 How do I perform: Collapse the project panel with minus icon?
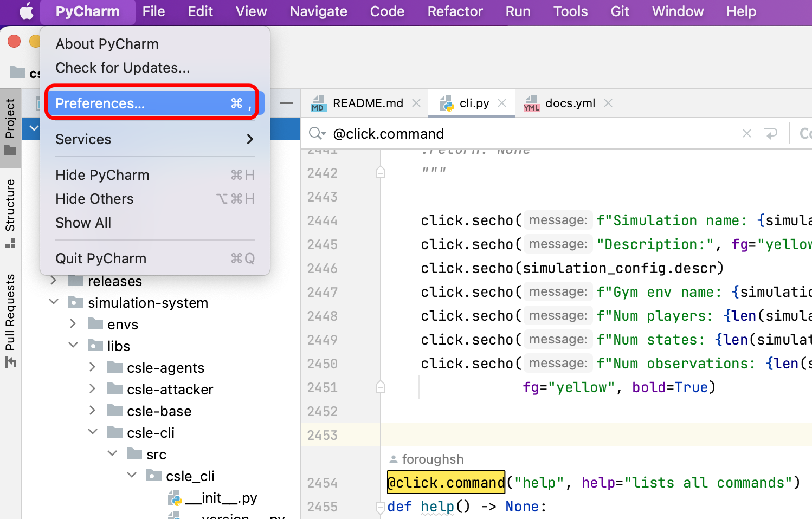tap(286, 103)
